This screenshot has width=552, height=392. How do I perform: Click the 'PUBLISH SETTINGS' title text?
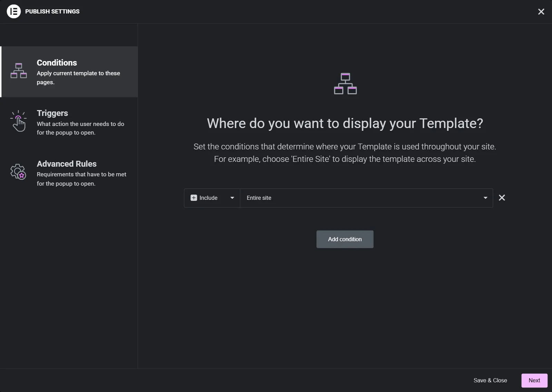click(x=52, y=11)
